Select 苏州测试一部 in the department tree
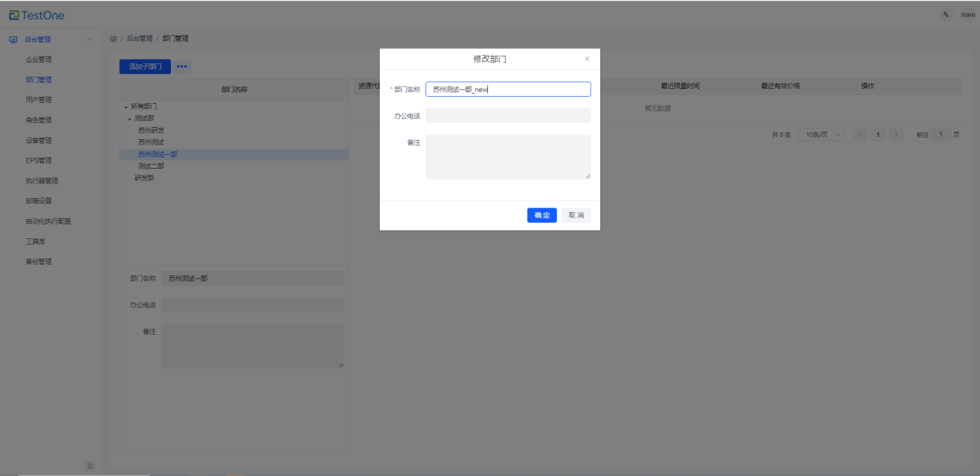980x476 pixels. coord(158,154)
